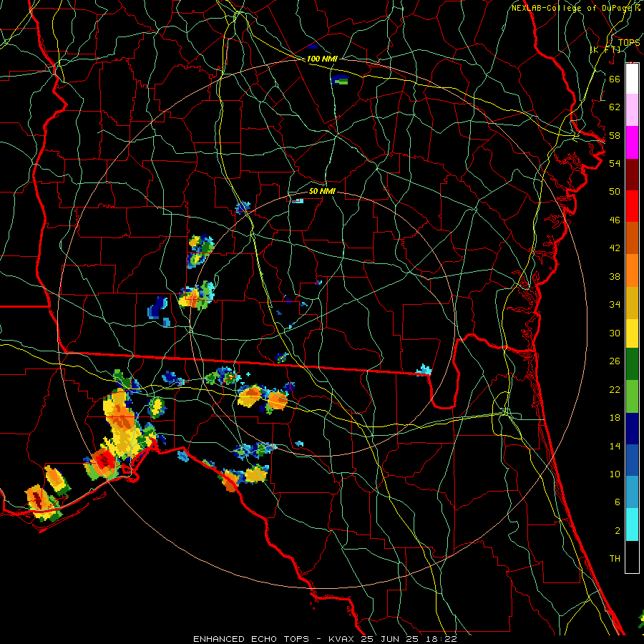
Task: Click the black TH band in legend
Action: (632, 557)
